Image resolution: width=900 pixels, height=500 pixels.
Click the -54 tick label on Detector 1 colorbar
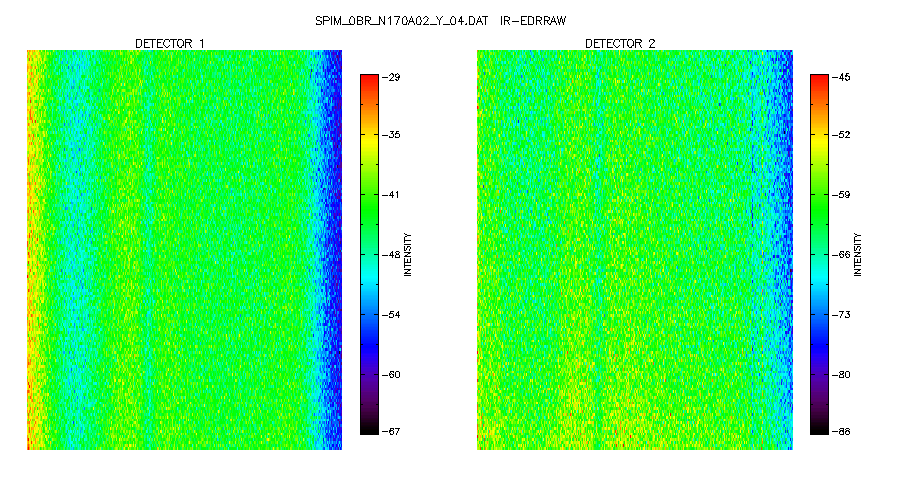391,315
